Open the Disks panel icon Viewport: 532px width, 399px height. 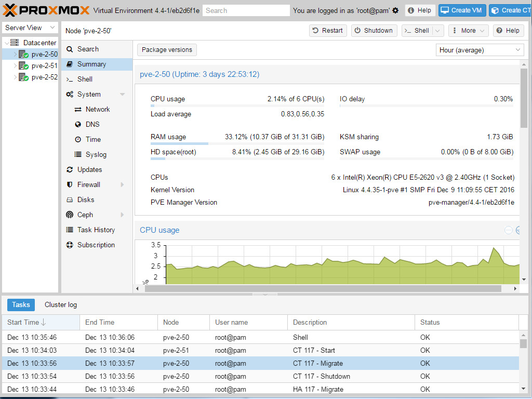click(69, 199)
